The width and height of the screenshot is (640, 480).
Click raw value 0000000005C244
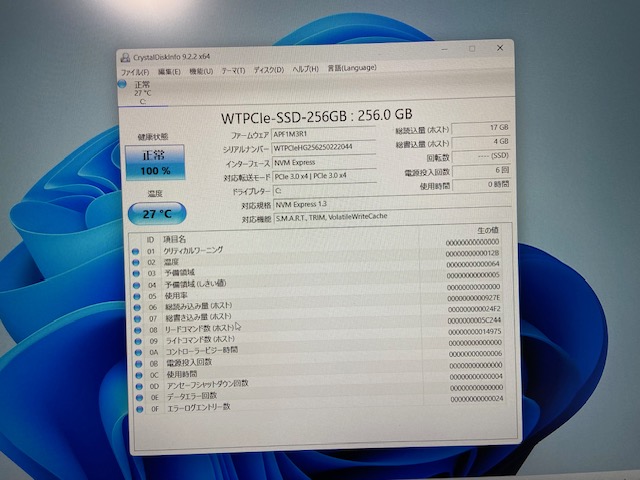coord(474,321)
